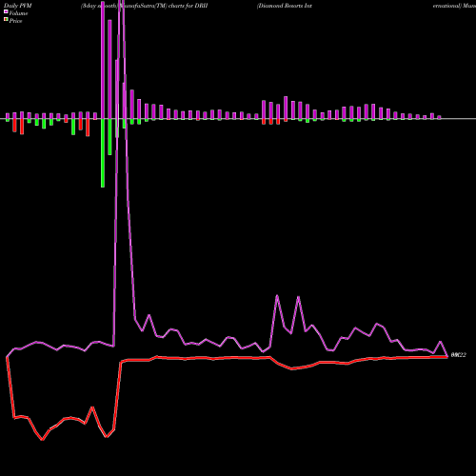Click the 'Volume' legend label
This screenshot has height=476, width=476.
pyautogui.click(x=18, y=13)
